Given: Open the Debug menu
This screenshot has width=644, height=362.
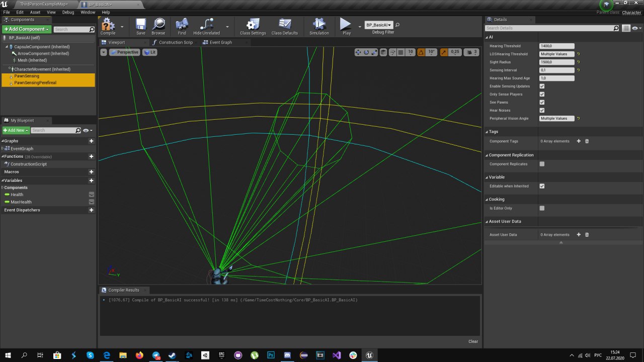Looking at the screenshot, I should [x=68, y=12].
